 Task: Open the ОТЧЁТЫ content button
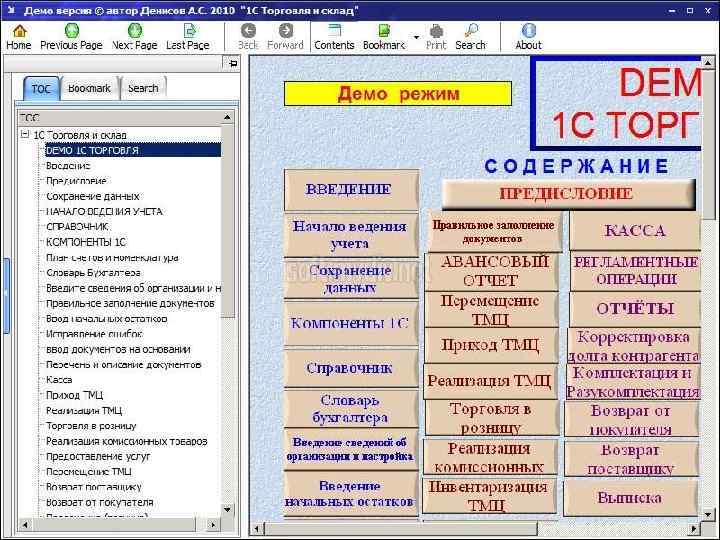point(635,309)
